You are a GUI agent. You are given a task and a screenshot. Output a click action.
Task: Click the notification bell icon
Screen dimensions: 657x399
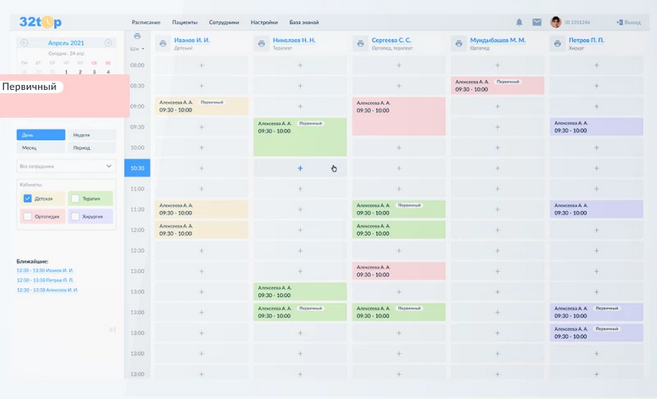[519, 22]
